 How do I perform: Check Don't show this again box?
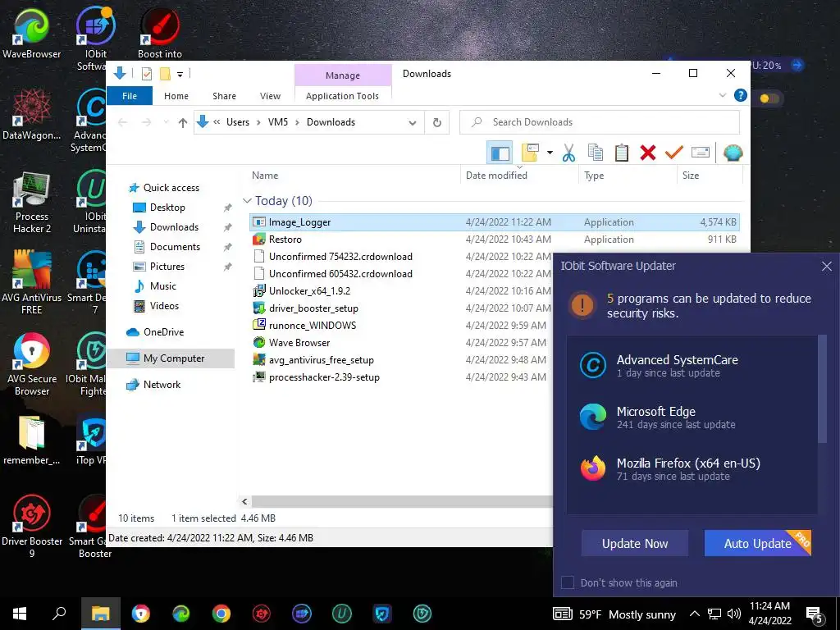click(568, 582)
